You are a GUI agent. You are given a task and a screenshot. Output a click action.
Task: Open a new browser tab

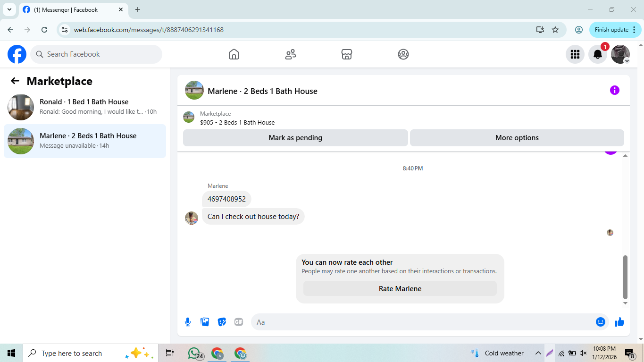point(138,9)
